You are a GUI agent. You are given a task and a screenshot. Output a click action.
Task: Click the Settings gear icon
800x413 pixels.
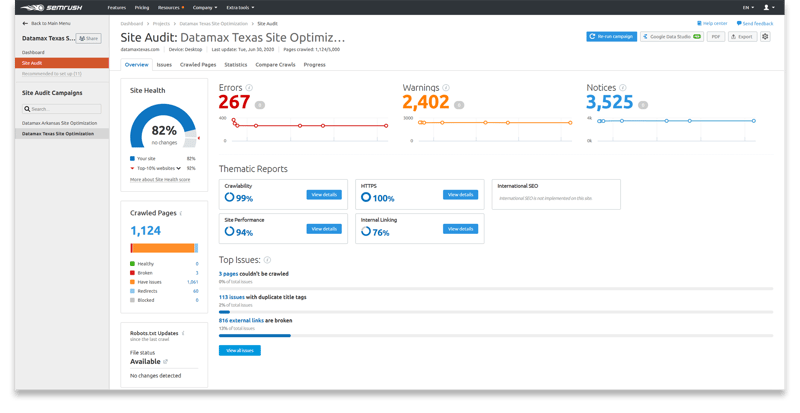[x=765, y=37]
